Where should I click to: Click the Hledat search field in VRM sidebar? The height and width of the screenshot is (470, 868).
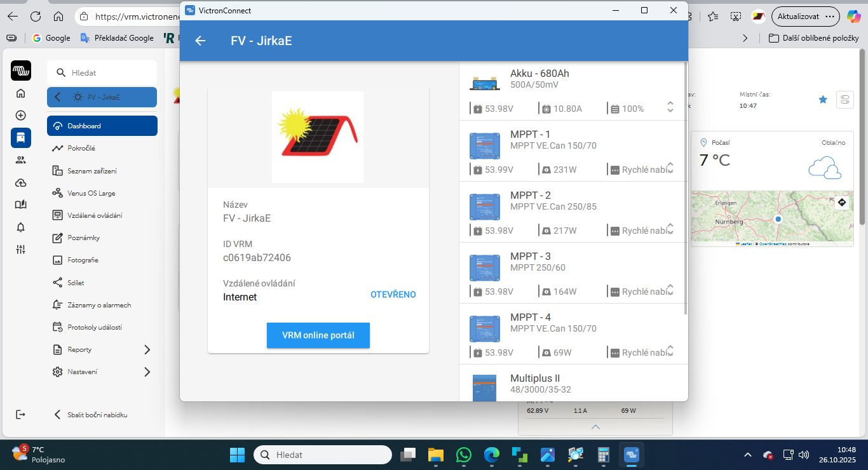click(102, 73)
